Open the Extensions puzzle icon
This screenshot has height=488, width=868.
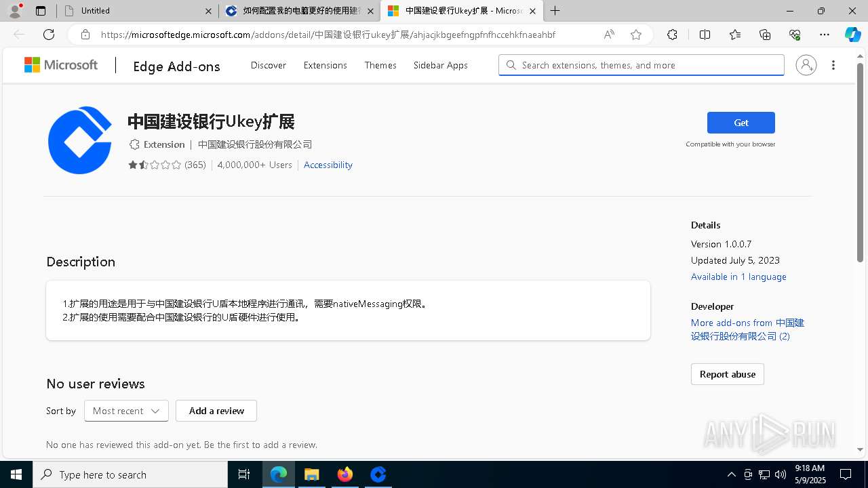(672, 35)
